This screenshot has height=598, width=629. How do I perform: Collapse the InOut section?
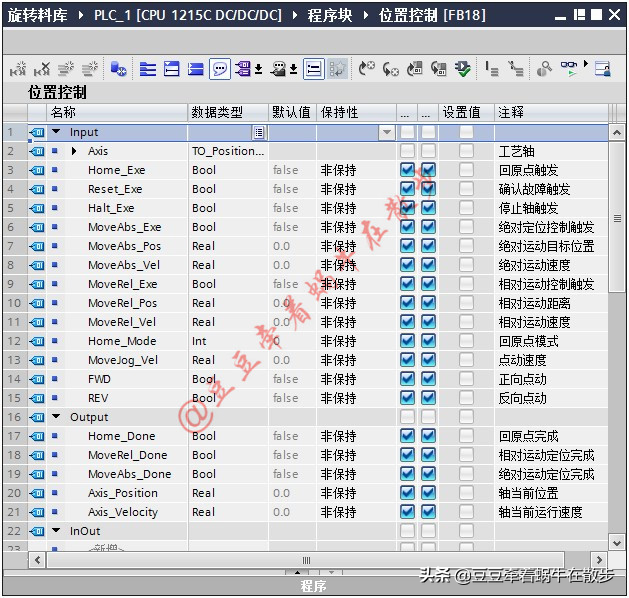56,531
